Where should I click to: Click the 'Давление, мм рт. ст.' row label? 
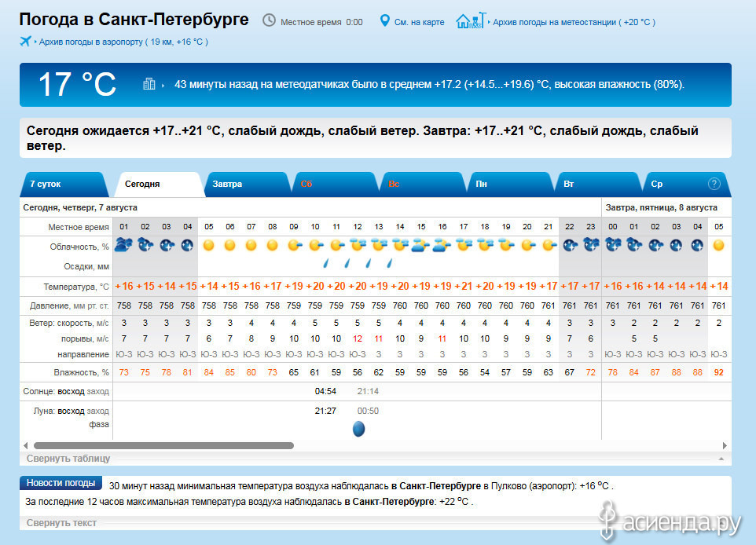(x=69, y=306)
